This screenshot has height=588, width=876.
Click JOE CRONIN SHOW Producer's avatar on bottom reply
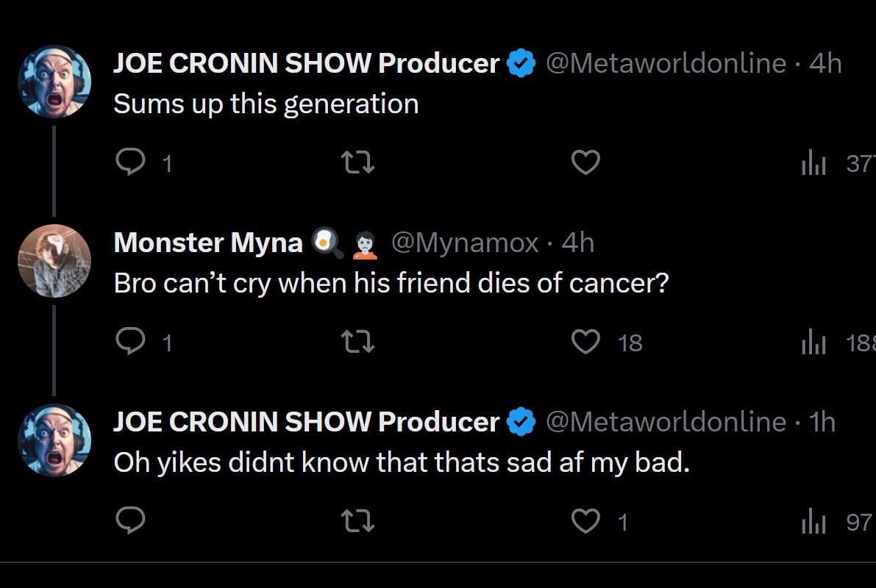coord(54,440)
